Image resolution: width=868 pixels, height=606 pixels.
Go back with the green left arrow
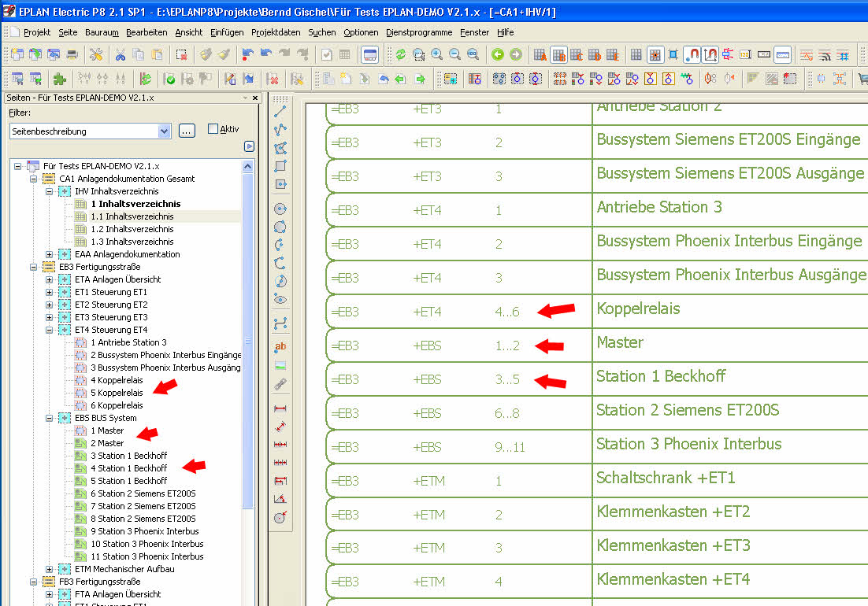coord(498,55)
